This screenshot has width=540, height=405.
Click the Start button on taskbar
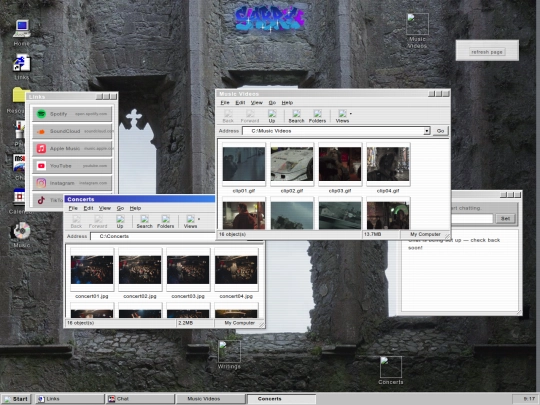[x=16, y=399]
